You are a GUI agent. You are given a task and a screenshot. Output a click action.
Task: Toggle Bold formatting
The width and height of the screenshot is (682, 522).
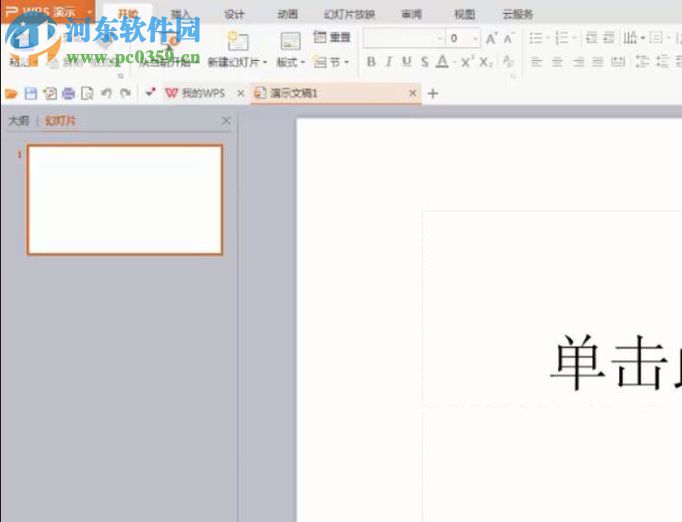click(371, 62)
